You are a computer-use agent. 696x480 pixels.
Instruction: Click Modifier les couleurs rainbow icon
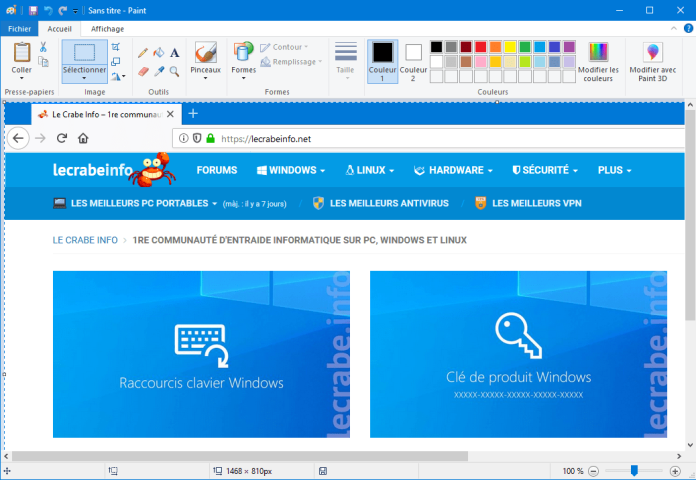pos(598,52)
